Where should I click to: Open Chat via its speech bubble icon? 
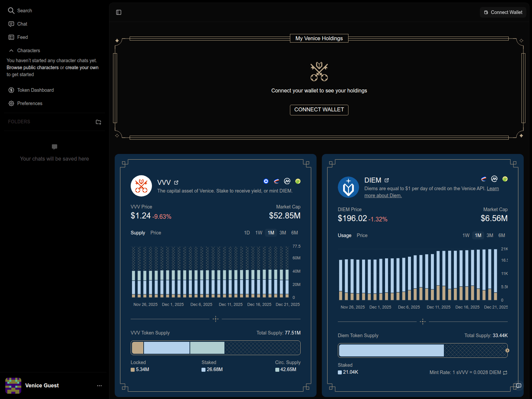coord(11,24)
